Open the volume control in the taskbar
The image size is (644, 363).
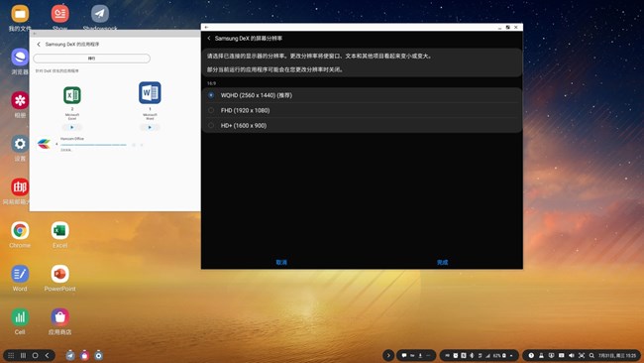(572, 356)
